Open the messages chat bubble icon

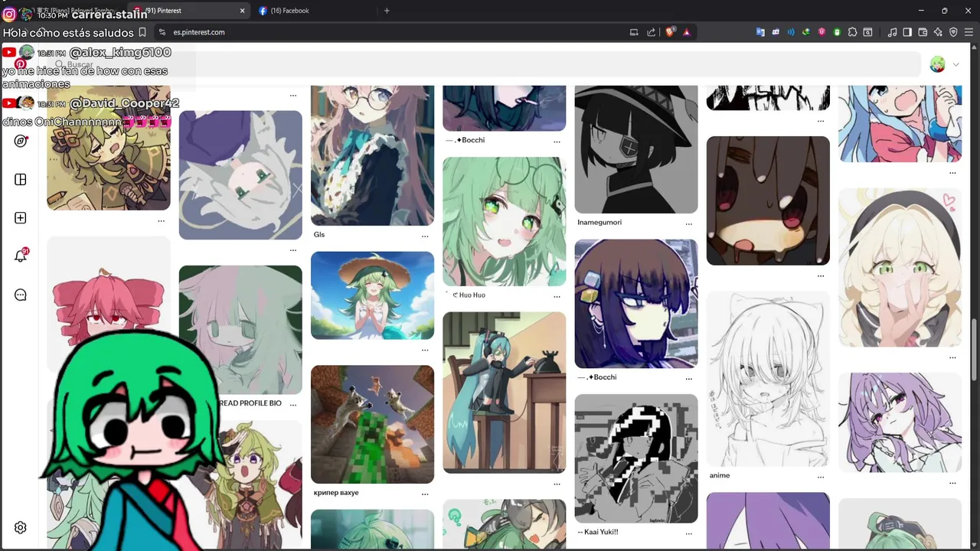click(21, 295)
